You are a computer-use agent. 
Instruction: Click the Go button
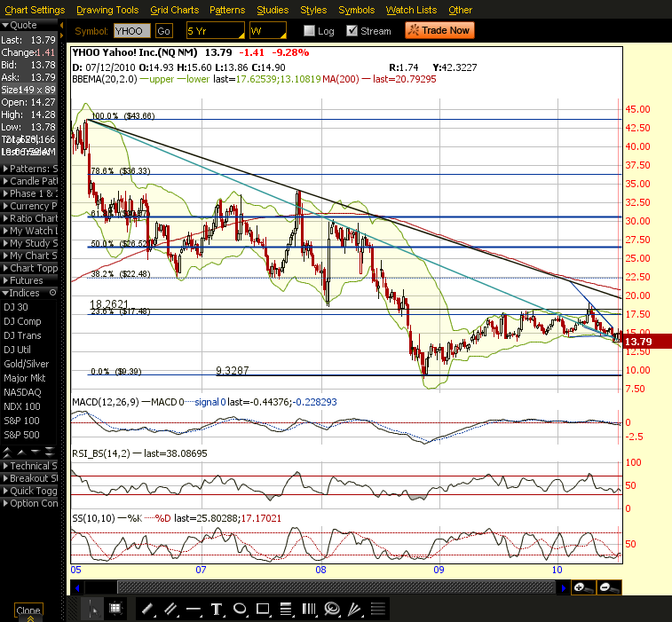pos(163,31)
